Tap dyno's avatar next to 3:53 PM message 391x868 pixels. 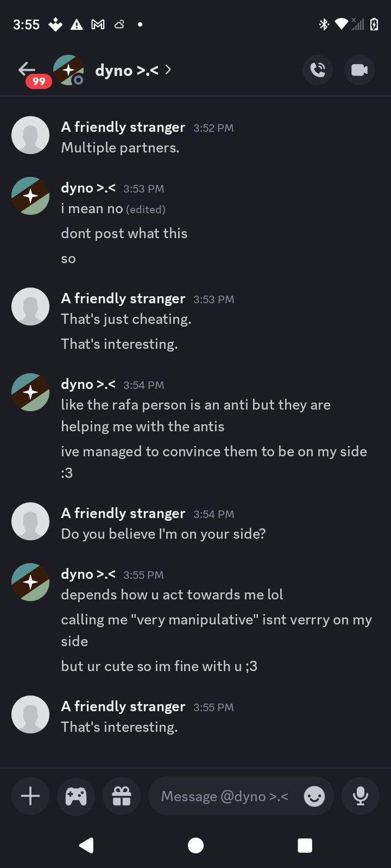tap(30, 196)
